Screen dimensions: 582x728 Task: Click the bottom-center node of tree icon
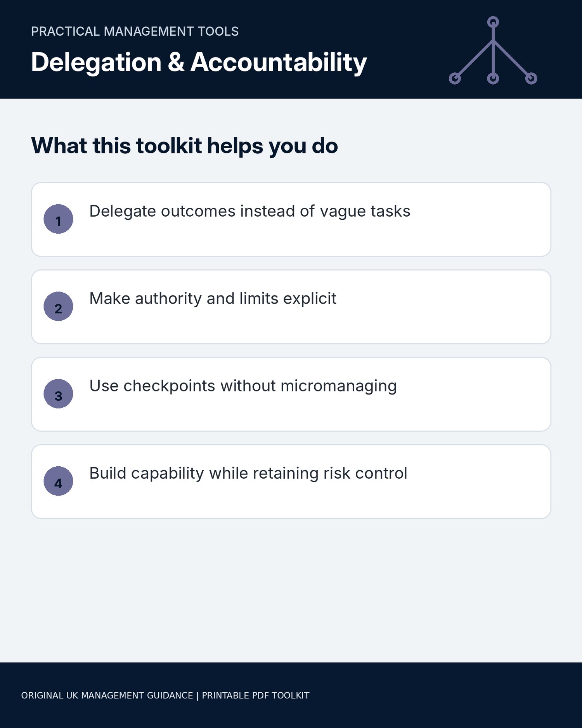(x=493, y=78)
